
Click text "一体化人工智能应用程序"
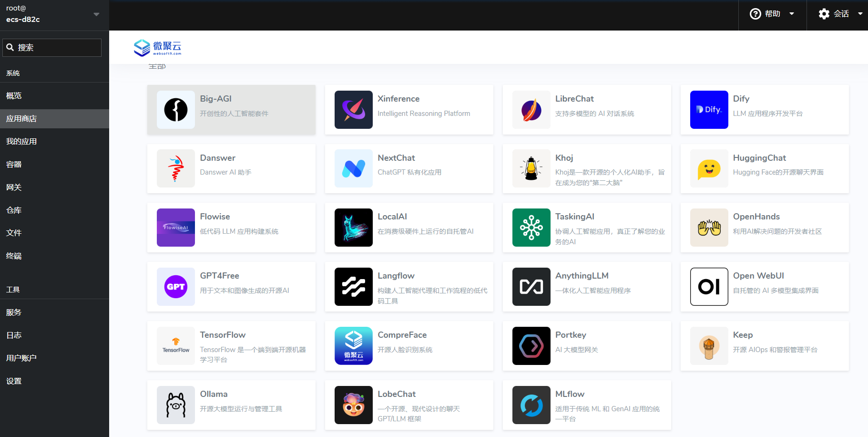click(x=593, y=291)
